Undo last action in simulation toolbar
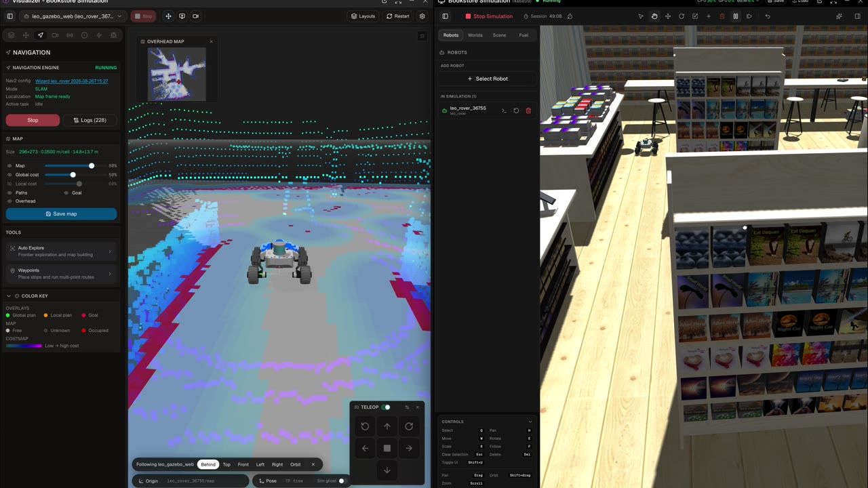The height and width of the screenshot is (488, 868). click(768, 16)
